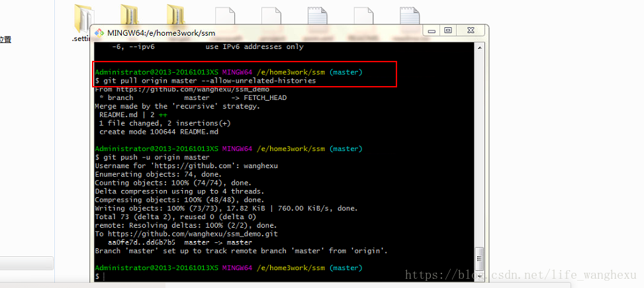Close the MINGW64 terminal window
Screen dimensions: 644x288
tap(471, 30)
